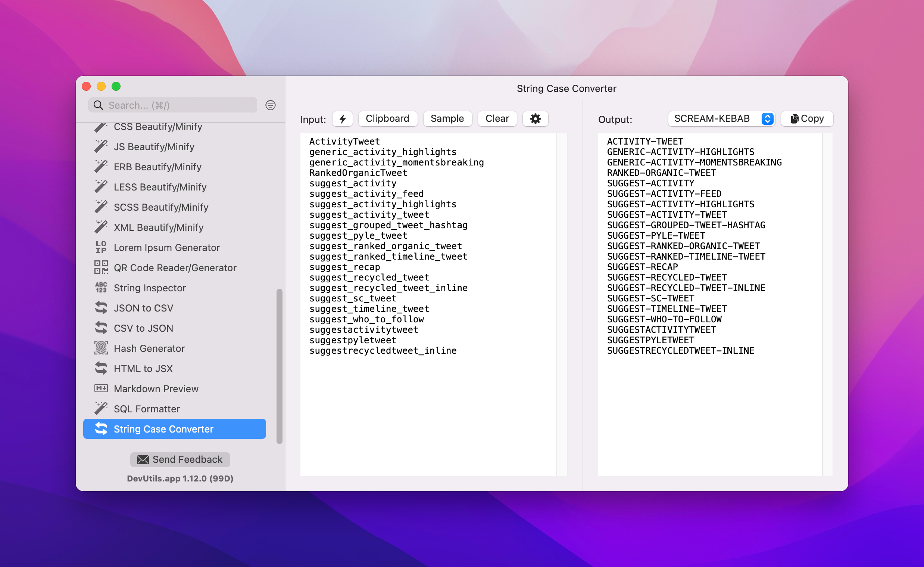Select the String Inspector tool
Screen dimensions: 924x567
[x=150, y=288]
